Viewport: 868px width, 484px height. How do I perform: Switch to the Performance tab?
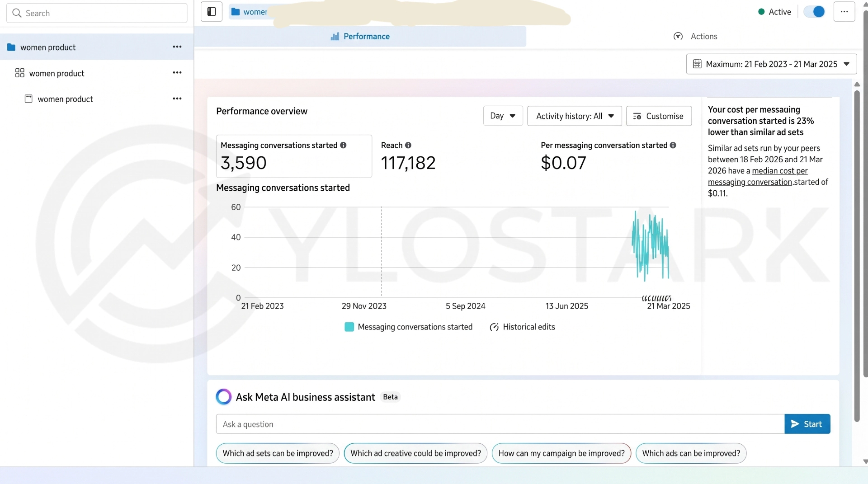click(360, 36)
